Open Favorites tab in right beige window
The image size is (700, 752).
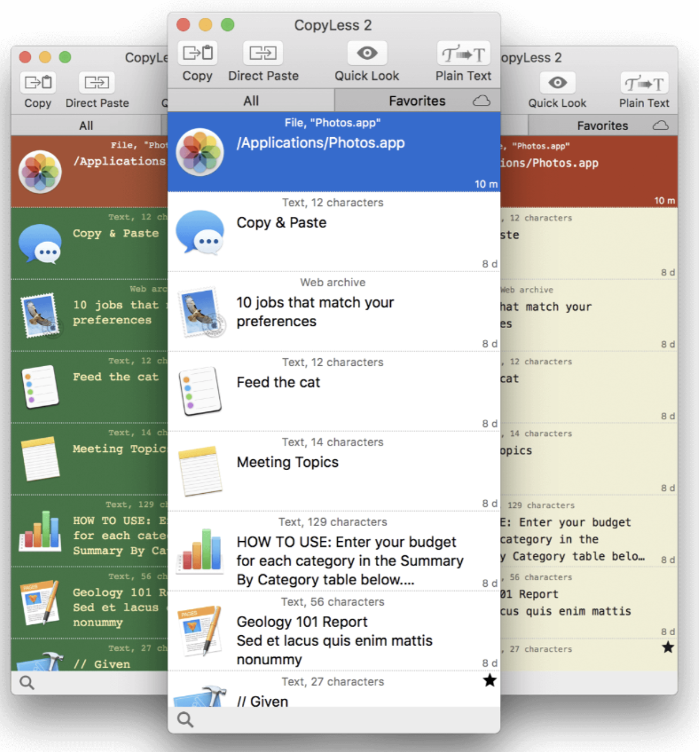(x=602, y=125)
